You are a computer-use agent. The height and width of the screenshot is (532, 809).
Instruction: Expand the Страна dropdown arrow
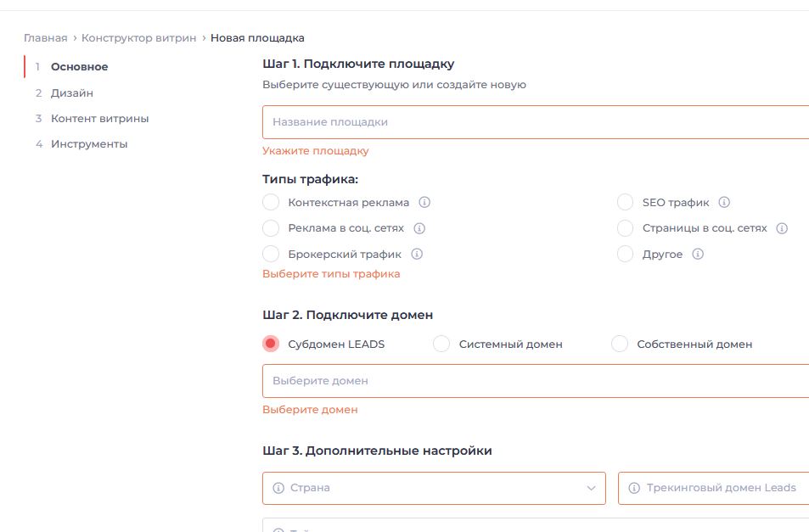coord(591,488)
